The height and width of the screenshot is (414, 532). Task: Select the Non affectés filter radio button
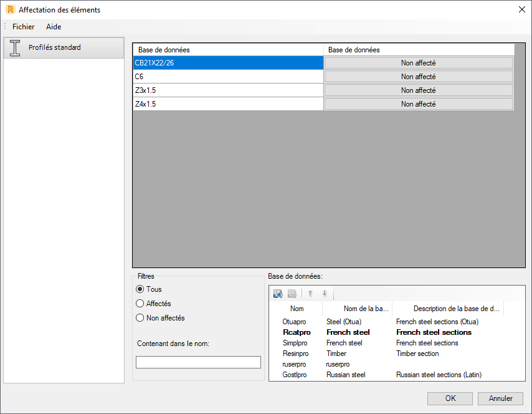[140, 318]
